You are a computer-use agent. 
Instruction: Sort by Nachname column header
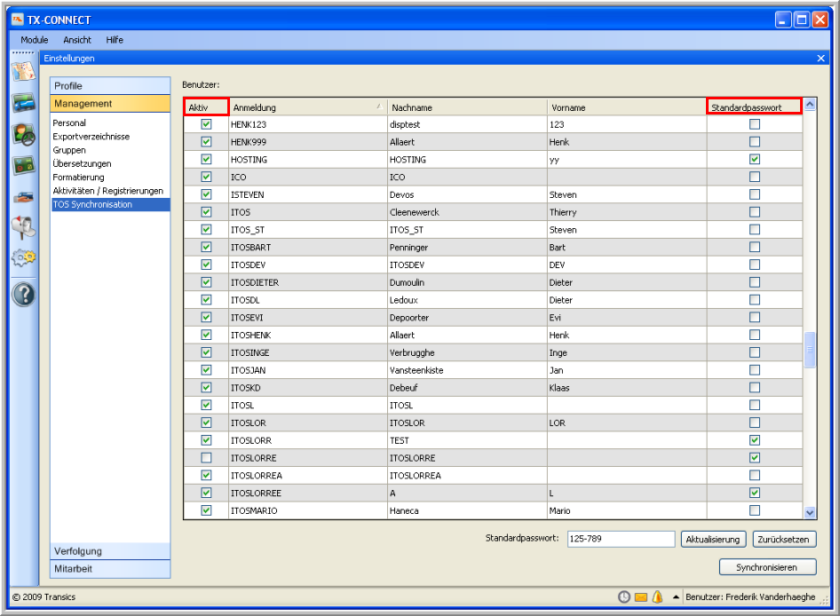coord(467,107)
